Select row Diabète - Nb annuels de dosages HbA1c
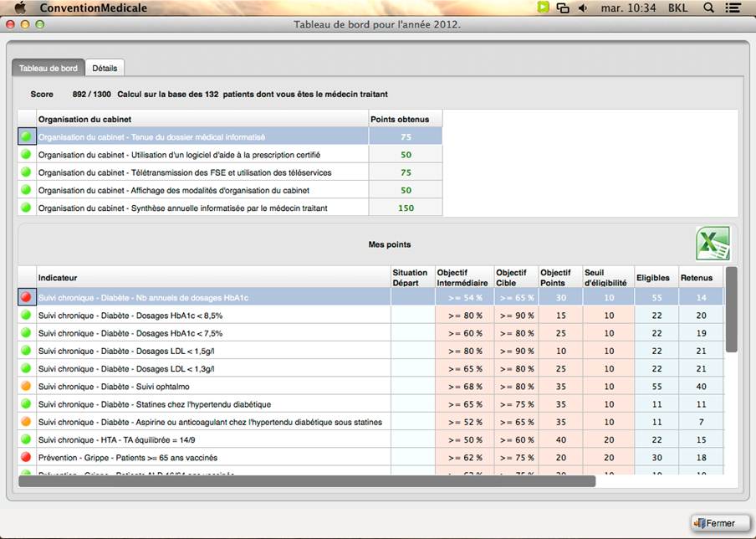This screenshot has height=539, width=756. pyautogui.click(x=370, y=297)
